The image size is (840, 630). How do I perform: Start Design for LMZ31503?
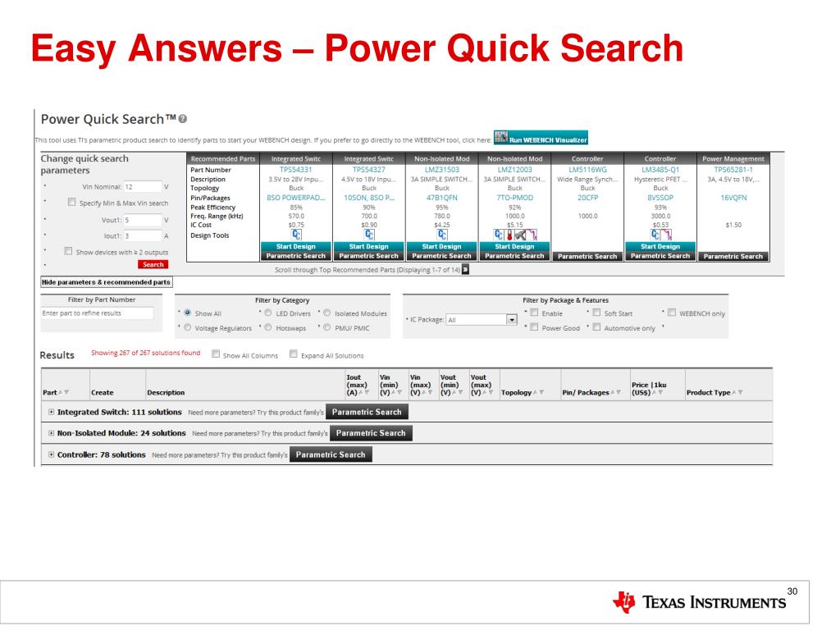(x=441, y=246)
